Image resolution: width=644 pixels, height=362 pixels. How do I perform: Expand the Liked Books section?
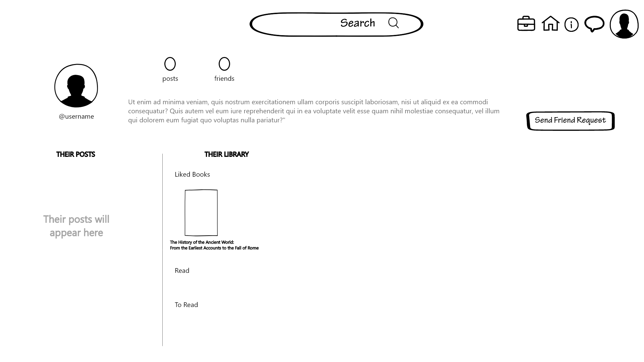click(192, 174)
